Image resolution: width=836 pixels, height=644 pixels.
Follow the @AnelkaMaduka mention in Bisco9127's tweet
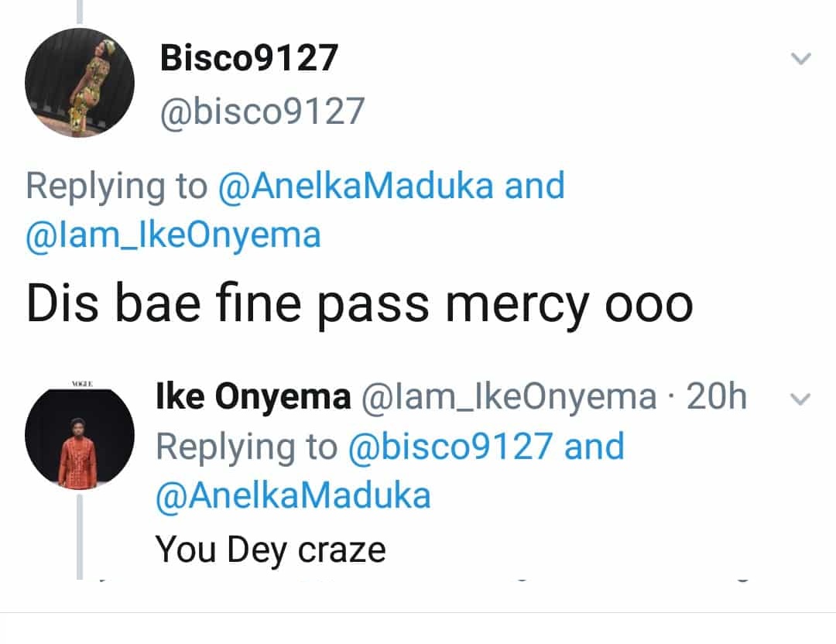[357, 187]
